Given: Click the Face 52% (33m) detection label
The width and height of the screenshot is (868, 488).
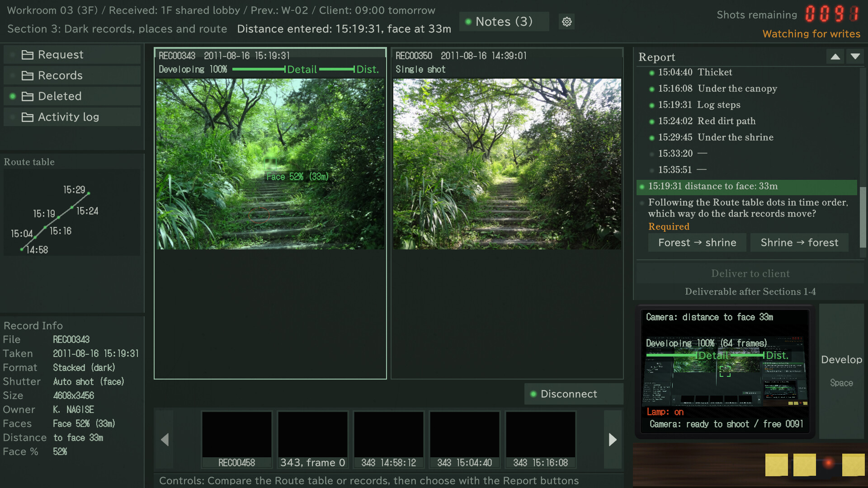Looking at the screenshot, I should click(297, 177).
